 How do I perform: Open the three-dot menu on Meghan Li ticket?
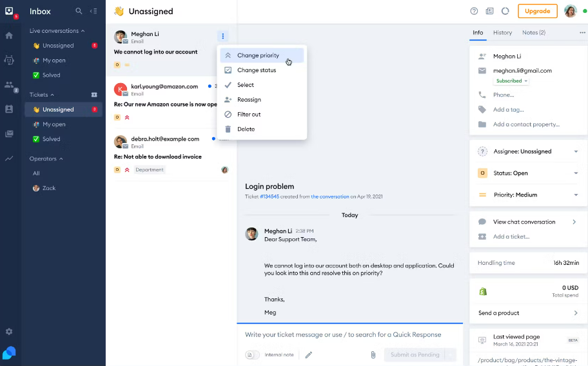(222, 36)
